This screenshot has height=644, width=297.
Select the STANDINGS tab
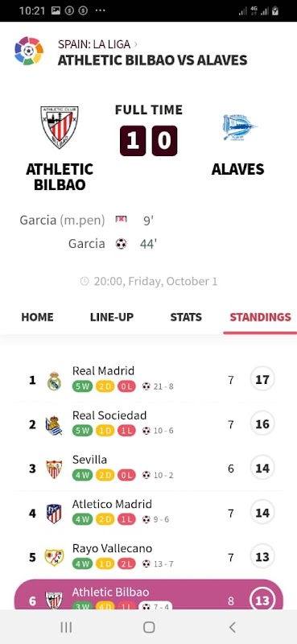pyautogui.click(x=261, y=317)
